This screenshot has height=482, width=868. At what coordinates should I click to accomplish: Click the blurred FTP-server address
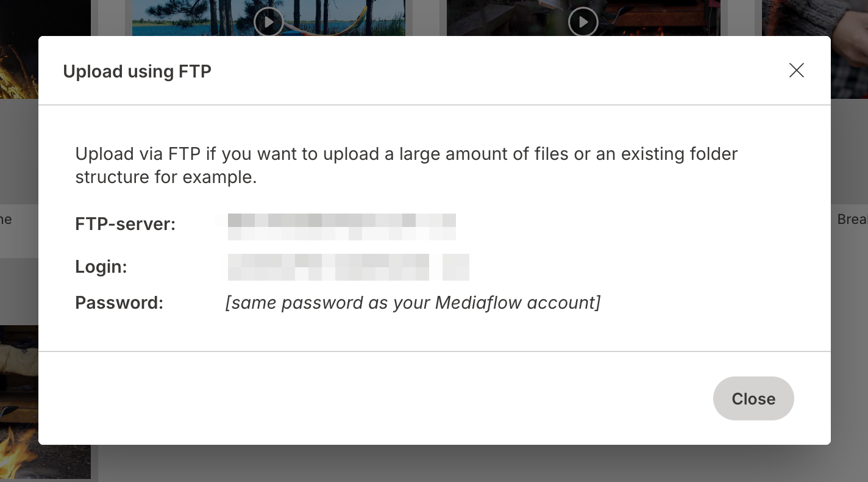pyautogui.click(x=341, y=226)
